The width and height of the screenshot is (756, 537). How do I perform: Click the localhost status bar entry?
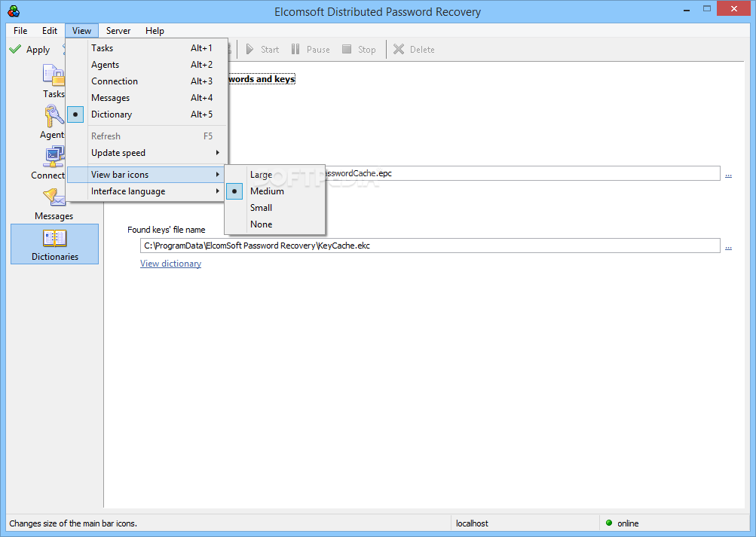(x=472, y=523)
